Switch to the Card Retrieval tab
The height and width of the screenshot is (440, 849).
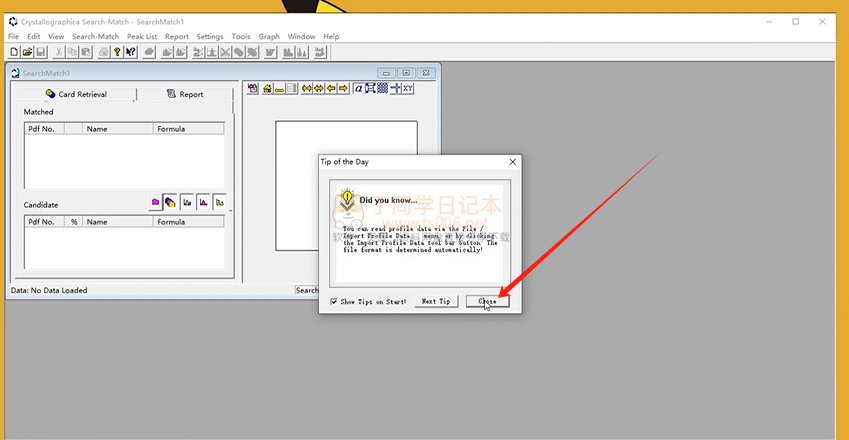pyautogui.click(x=76, y=94)
